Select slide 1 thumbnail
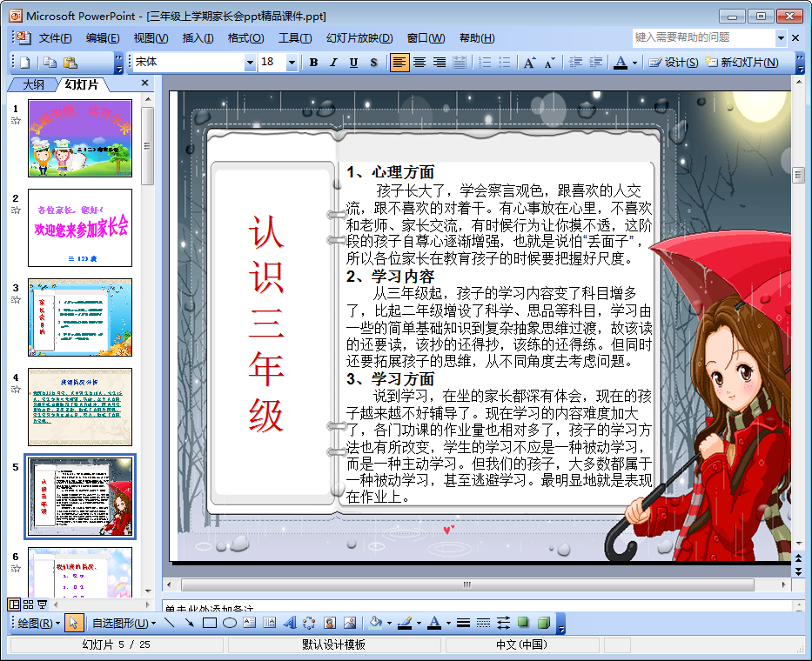The image size is (812, 661). pos(80,138)
